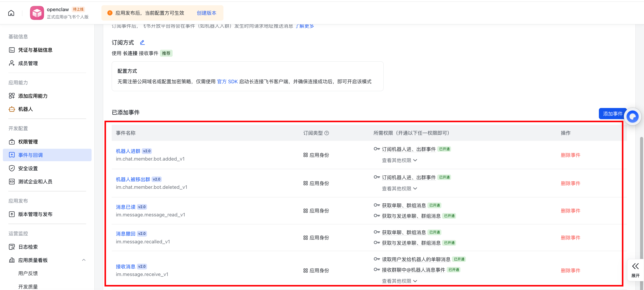This screenshot has width=644, height=290.
Task: Click 创建版本 link in banner
Action: (x=207, y=13)
